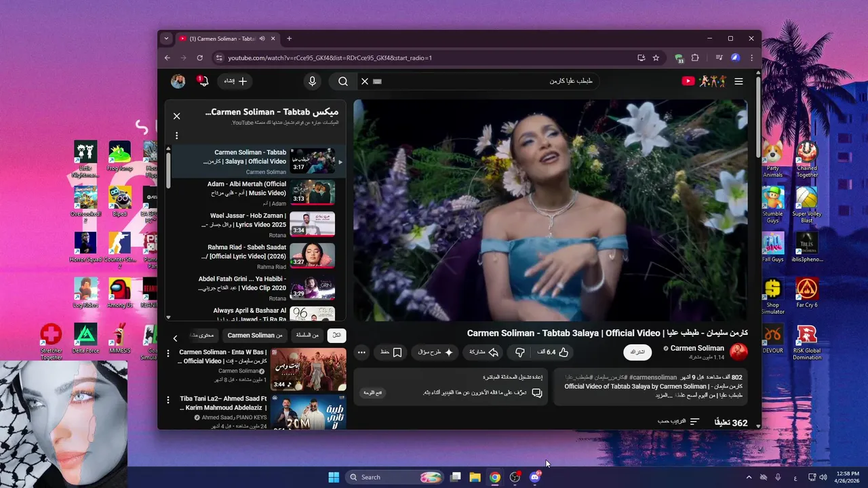Open the taskbar volume icon

[823, 477]
